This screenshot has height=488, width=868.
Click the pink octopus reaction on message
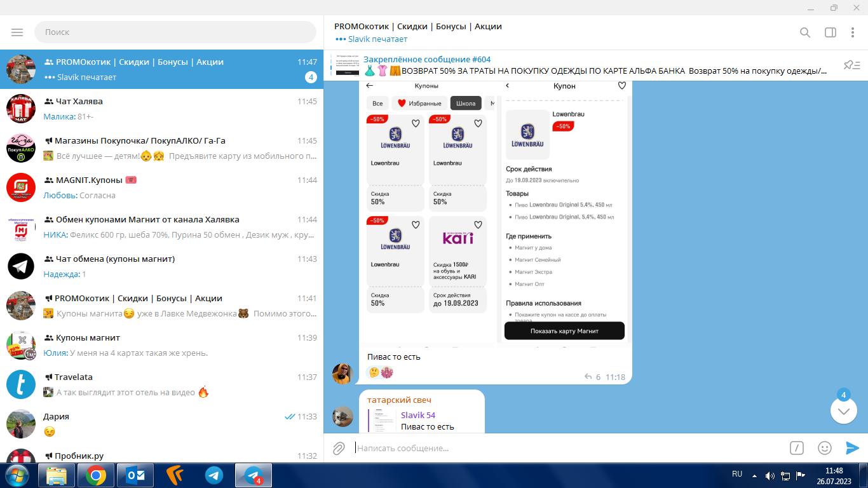click(x=387, y=372)
